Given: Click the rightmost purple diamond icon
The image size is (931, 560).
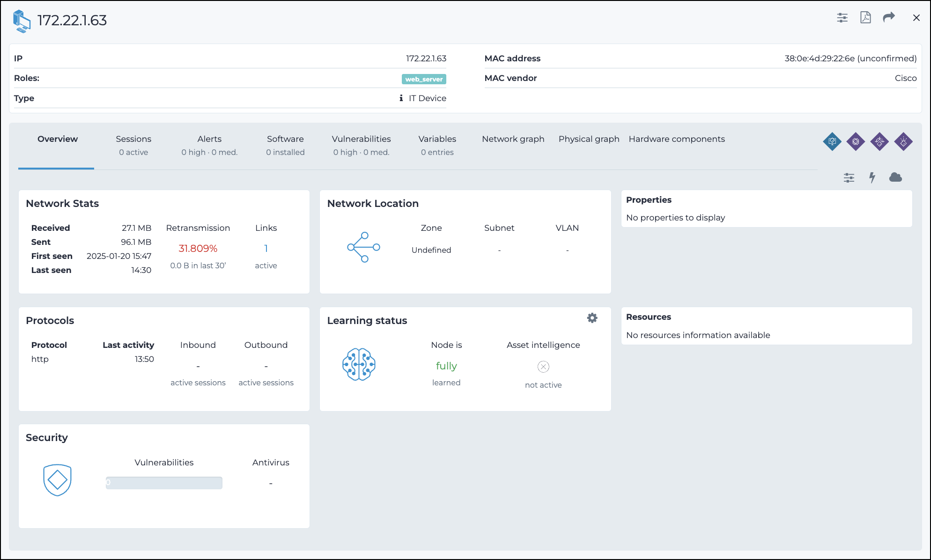Looking at the screenshot, I should [903, 141].
